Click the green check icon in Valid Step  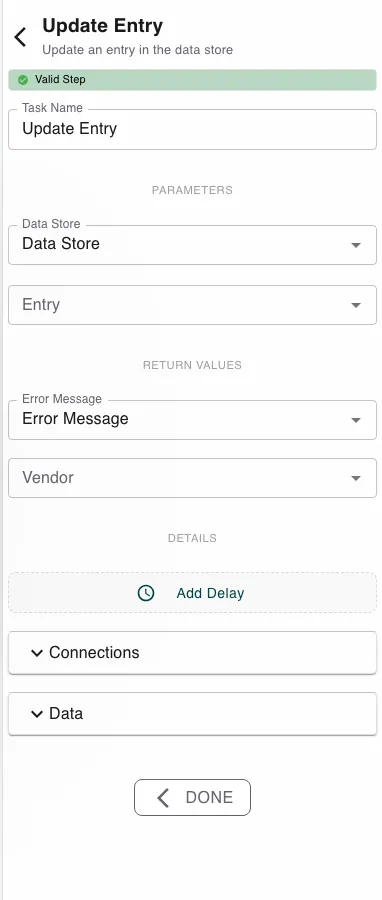tap(23, 80)
